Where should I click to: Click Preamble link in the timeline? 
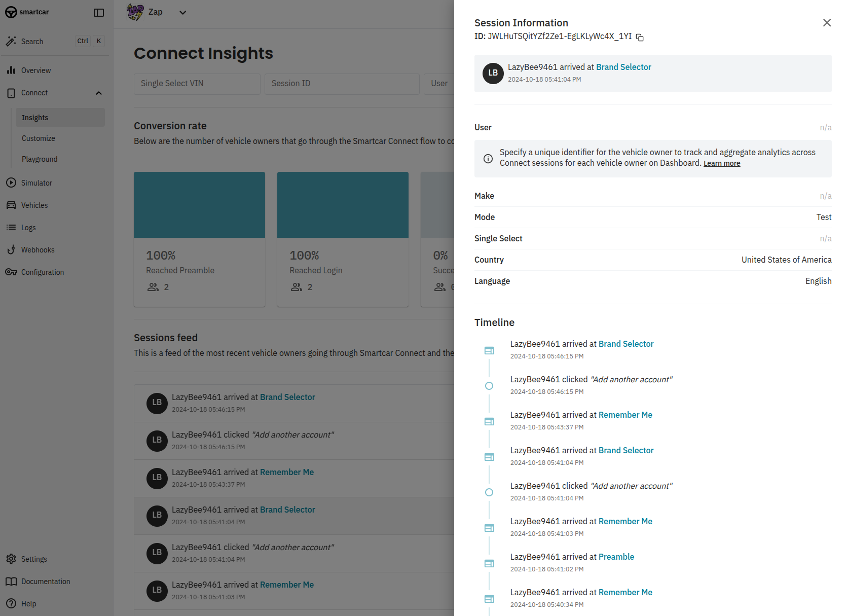click(616, 557)
